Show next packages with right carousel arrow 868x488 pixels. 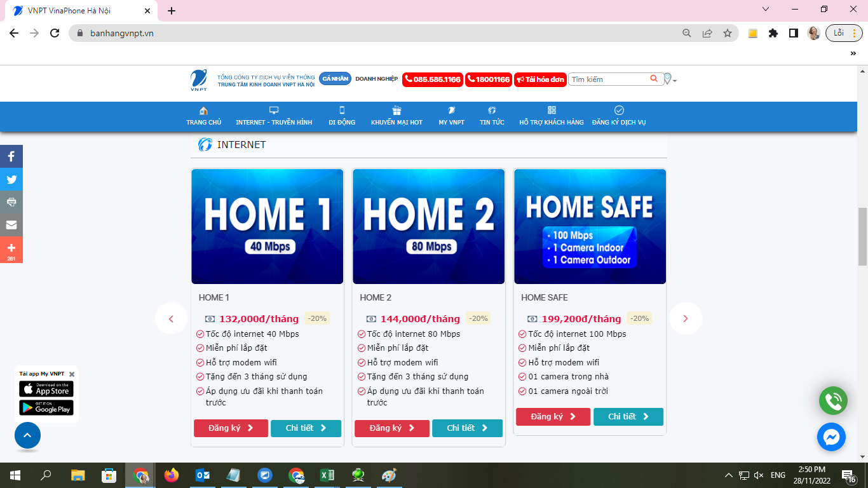[x=686, y=318]
